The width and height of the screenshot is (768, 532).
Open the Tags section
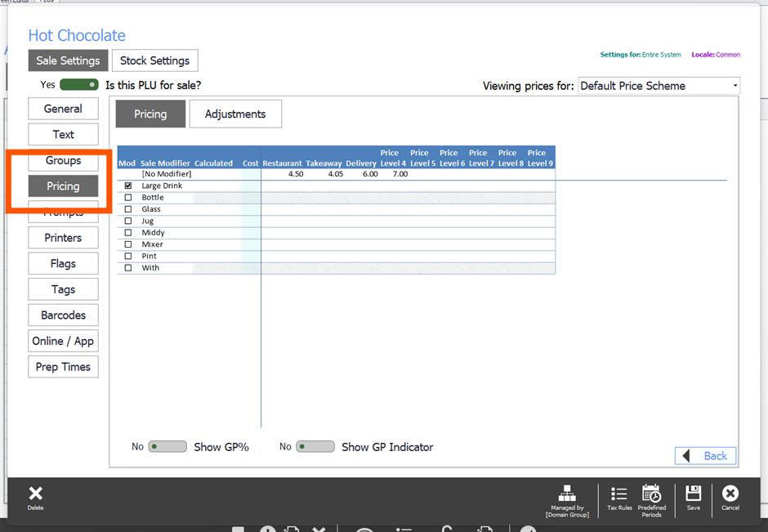tap(63, 289)
